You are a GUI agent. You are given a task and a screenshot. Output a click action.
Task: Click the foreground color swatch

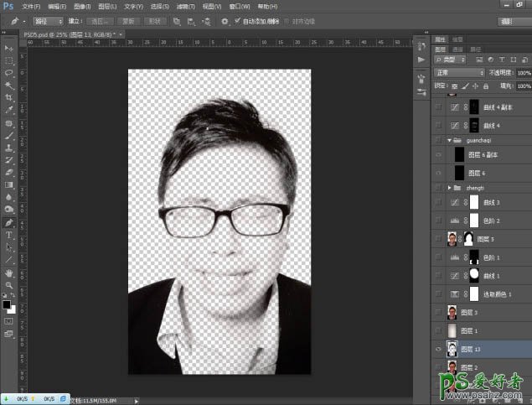point(8,303)
